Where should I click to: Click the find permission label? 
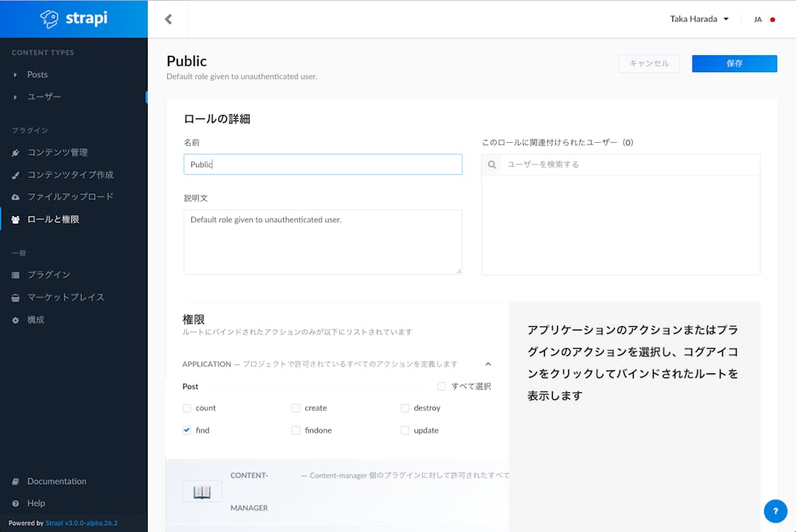coord(203,430)
